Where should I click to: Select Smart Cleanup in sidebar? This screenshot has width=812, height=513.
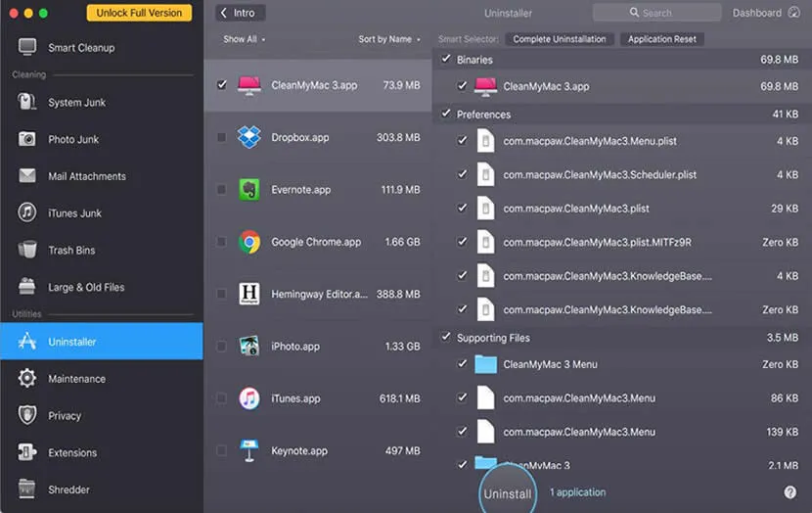(x=81, y=48)
